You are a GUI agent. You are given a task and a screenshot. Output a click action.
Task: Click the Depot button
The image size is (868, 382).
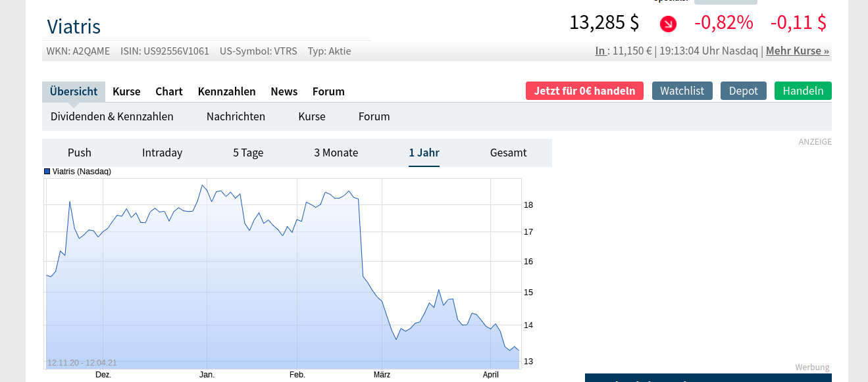(743, 91)
